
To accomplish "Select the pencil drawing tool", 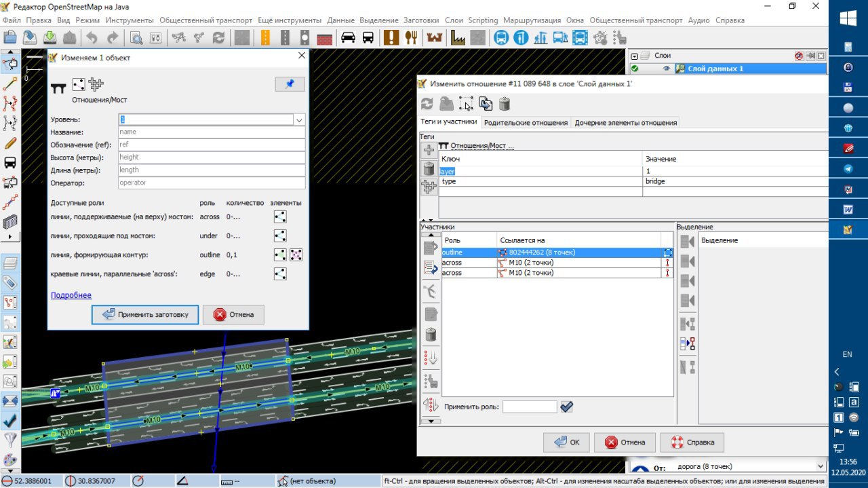I will point(10,143).
